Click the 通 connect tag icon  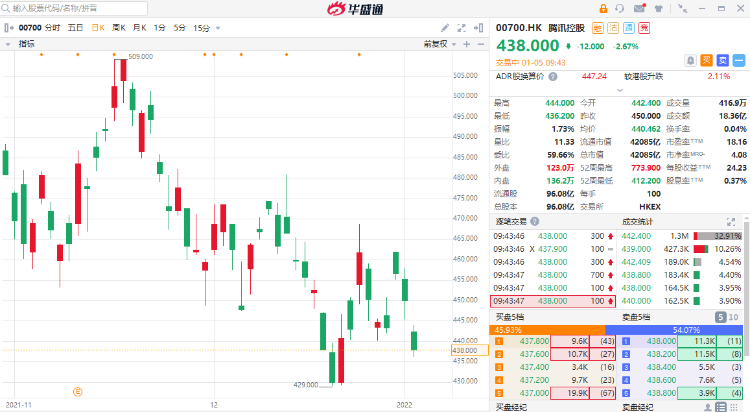629,28
